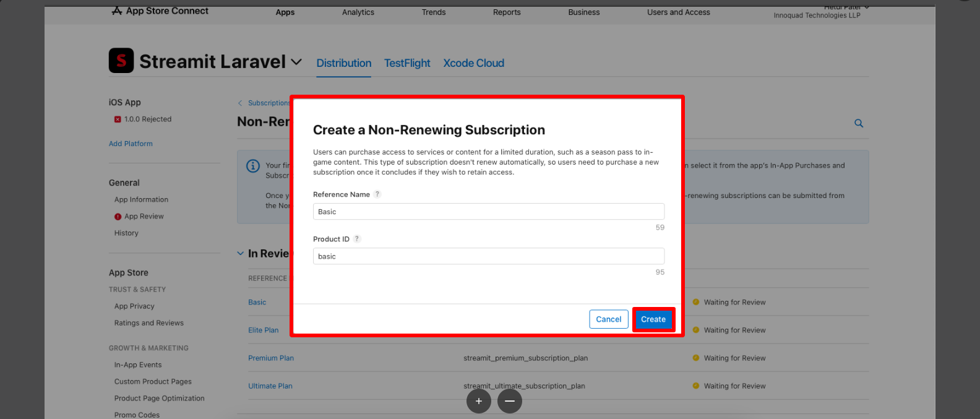Click the yellow status icon in the Premium Plan row
The width and height of the screenshot is (980, 419).
pos(696,358)
